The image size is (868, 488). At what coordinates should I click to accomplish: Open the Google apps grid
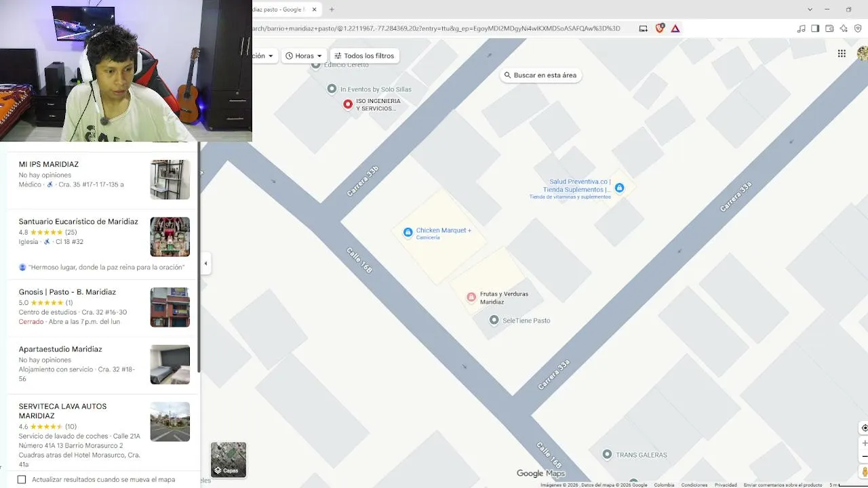click(842, 54)
